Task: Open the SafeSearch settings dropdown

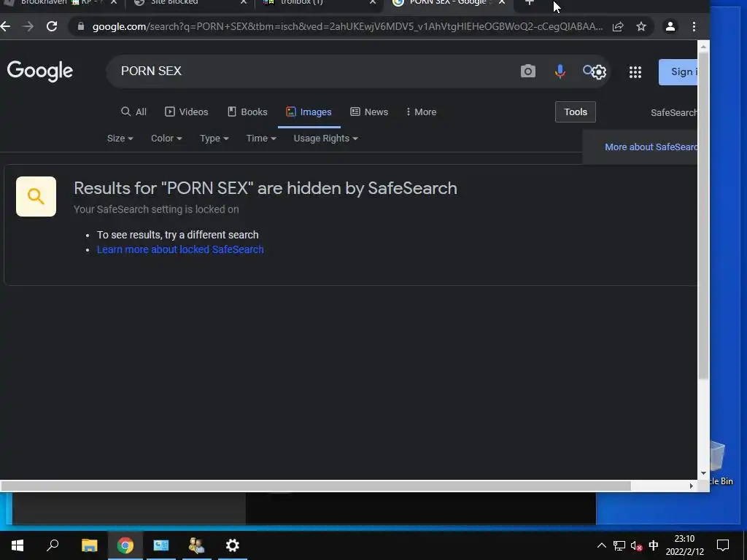Action: click(x=673, y=112)
